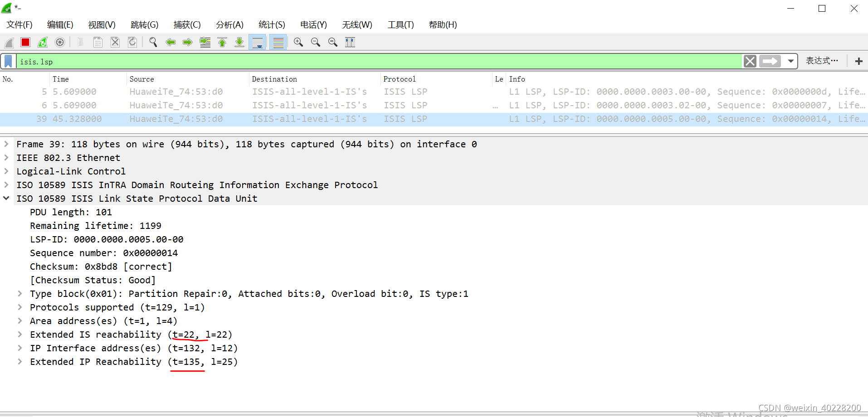Expand the Frame 39 details node
This screenshot has height=417, width=868.
click(x=6, y=144)
